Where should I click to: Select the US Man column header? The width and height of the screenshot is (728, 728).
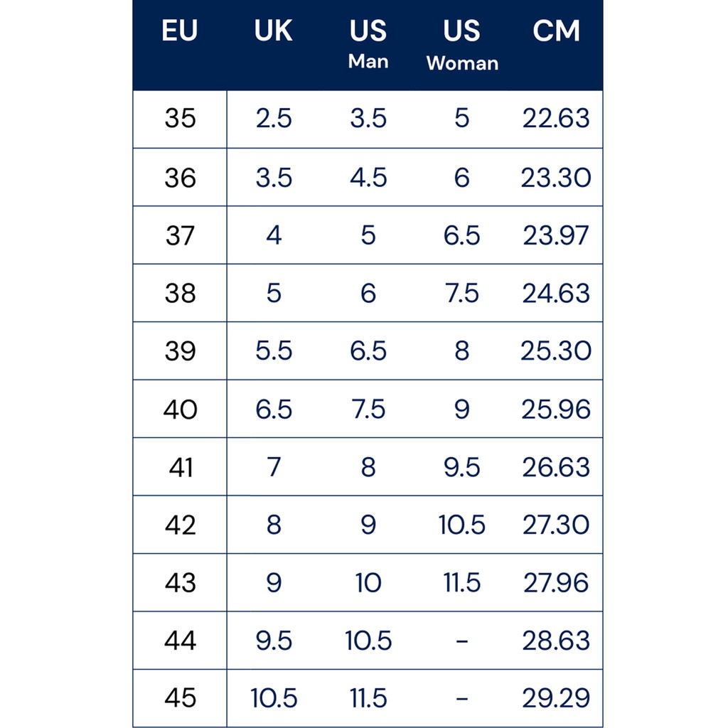click(x=368, y=43)
